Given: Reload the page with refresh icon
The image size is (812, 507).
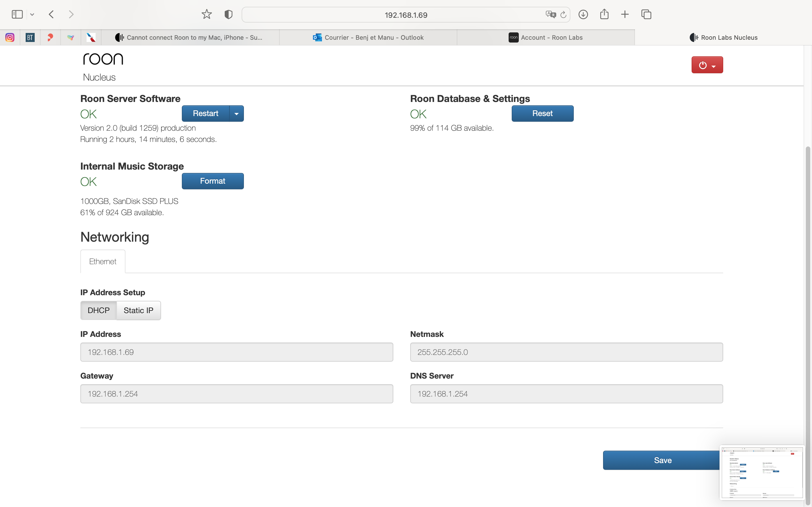Looking at the screenshot, I should point(563,15).
